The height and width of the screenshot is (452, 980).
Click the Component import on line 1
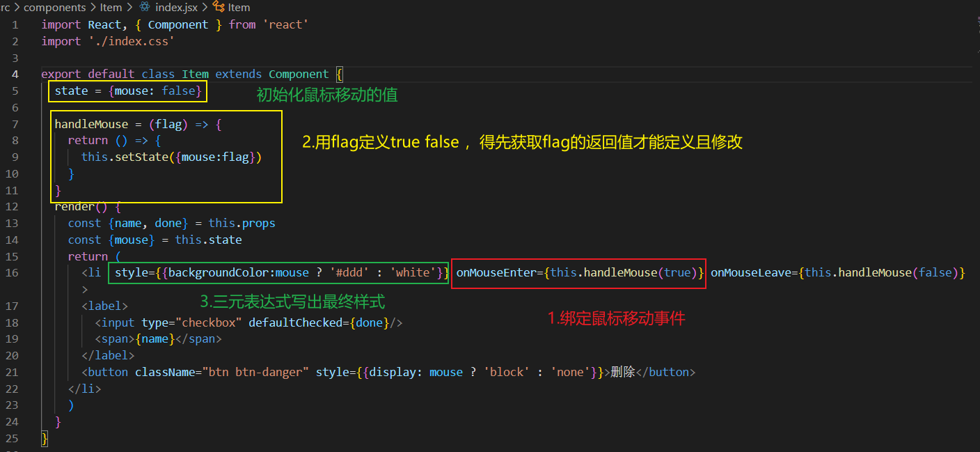tap(178, 24)
